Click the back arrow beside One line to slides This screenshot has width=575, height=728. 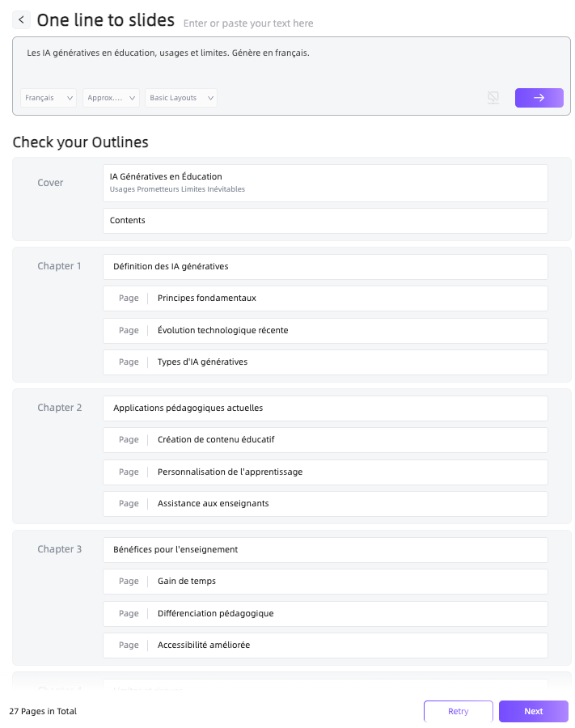[x=22, y=19]
